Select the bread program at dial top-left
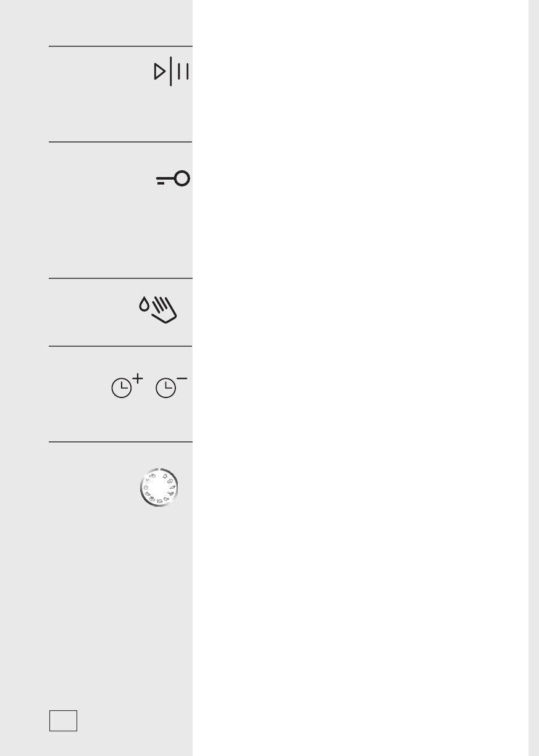Image resolution: width=539 pixels, height=756 pixels. [153, 476]
